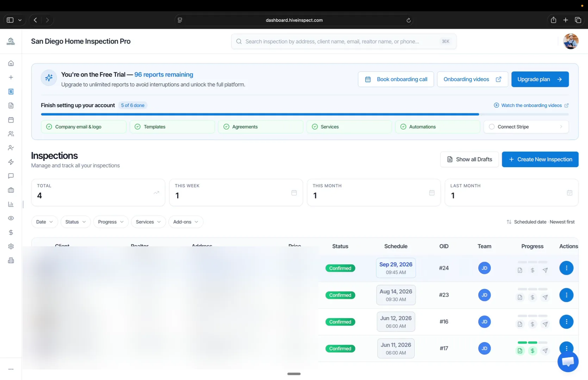Open the dollar sign sidebar icon
588x380 pixels.
coord(11,232)
